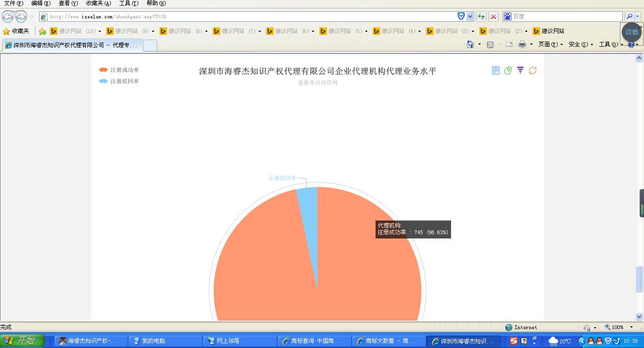Click the Windows 开始 start button
The height and width of the screenshot is (348, 644).
tap(22, 341)
